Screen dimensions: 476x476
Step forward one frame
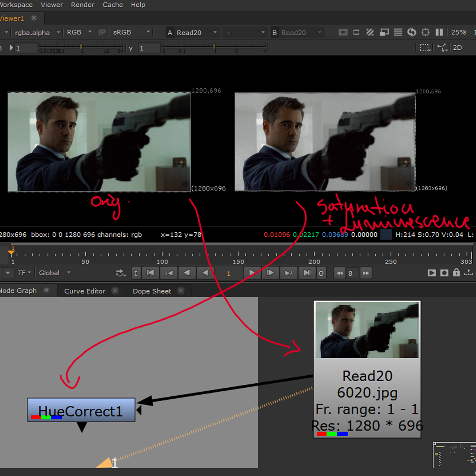click(270, 273)
